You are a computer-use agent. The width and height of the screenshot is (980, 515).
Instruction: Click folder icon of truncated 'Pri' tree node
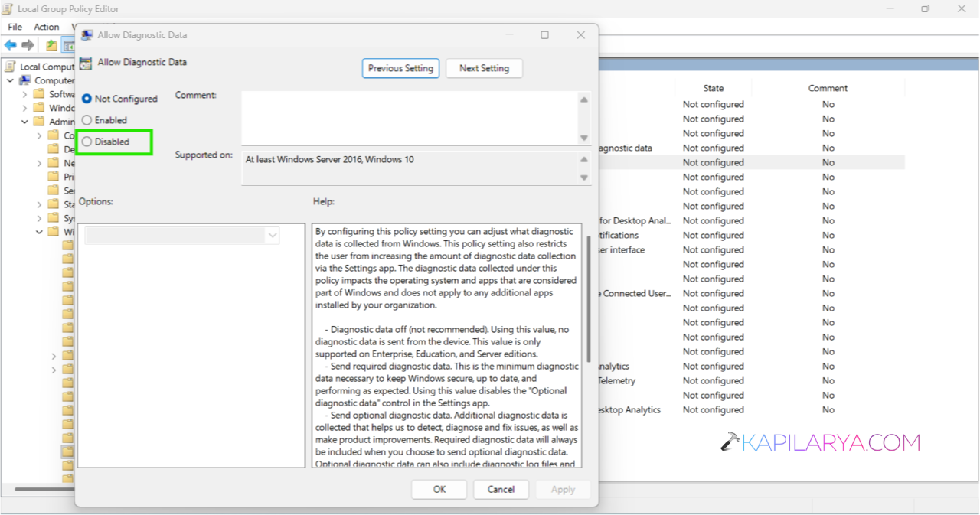tap(53, 177)
